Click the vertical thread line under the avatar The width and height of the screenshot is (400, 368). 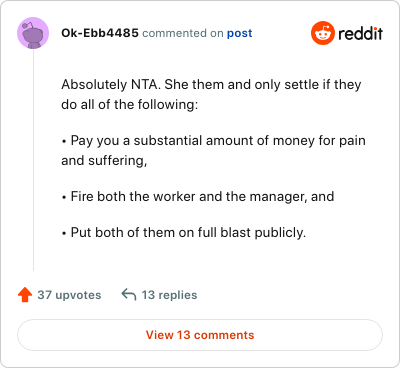[x=33, y=160]
